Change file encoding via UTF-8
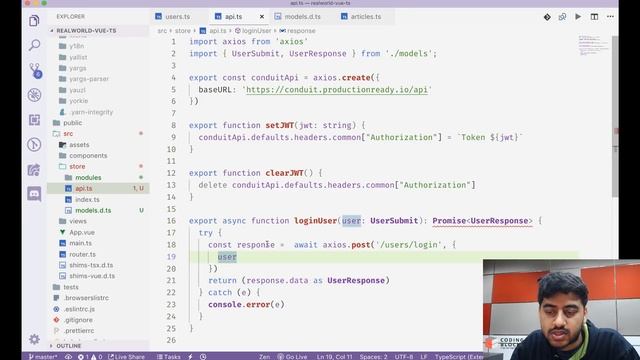Viewport: 640px width, 360px height. [404, 357]
